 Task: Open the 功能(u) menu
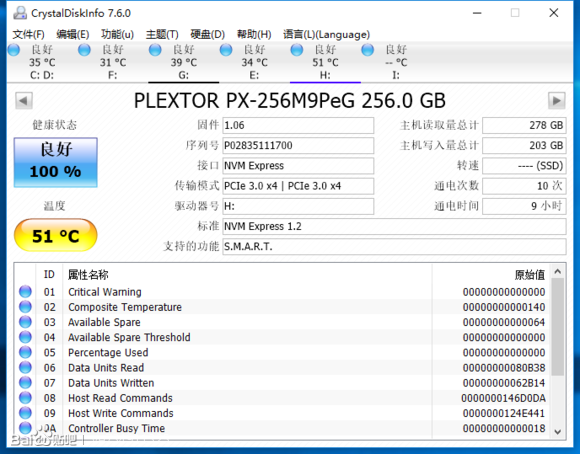pos(117,34)
